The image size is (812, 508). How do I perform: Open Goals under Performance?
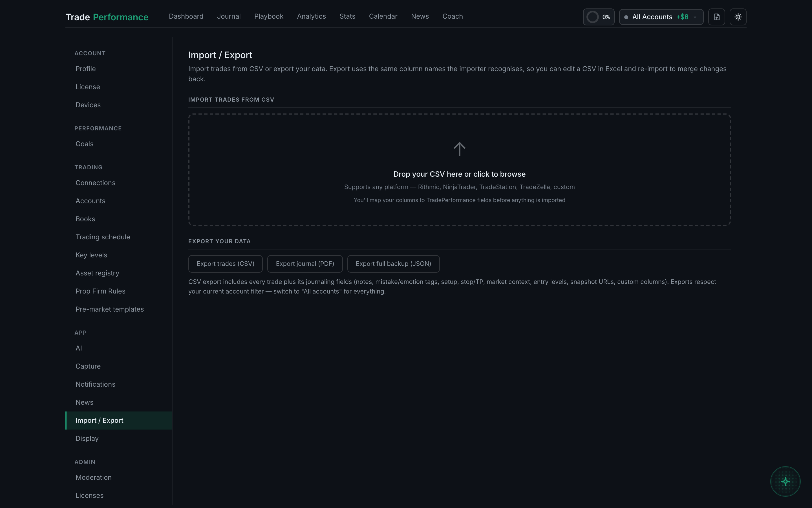119,144
